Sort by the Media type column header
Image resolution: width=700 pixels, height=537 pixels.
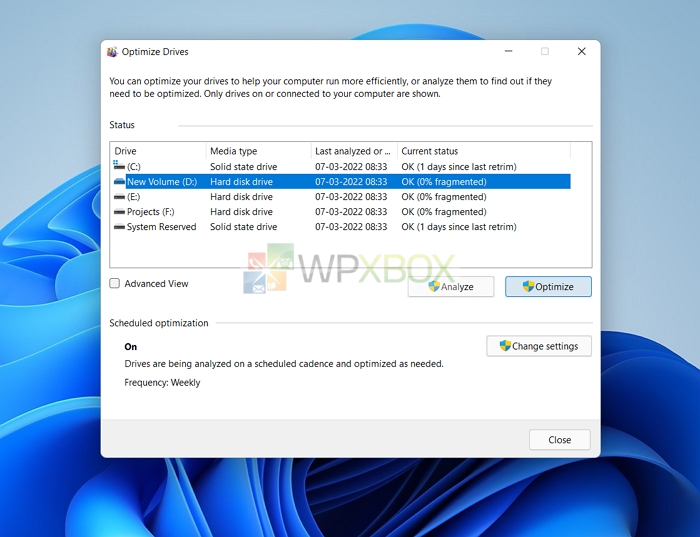[258, 151]
